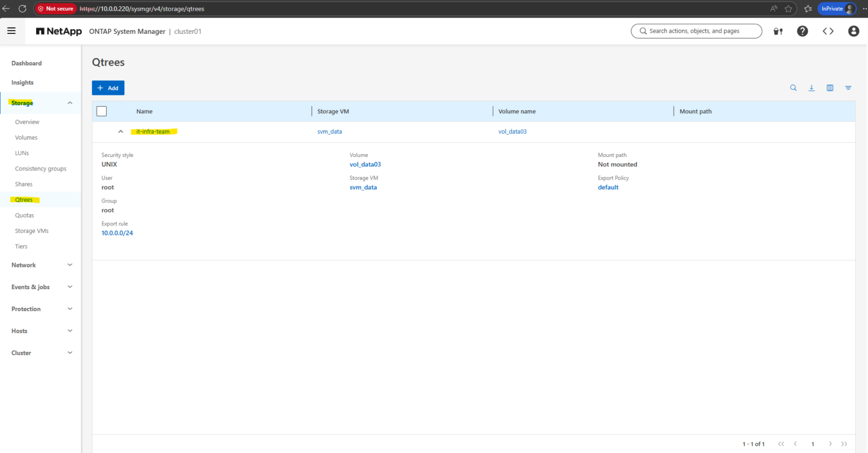Open the Volumes page from sidebar
Screen dimensions: 868x453
click(26, 137)
